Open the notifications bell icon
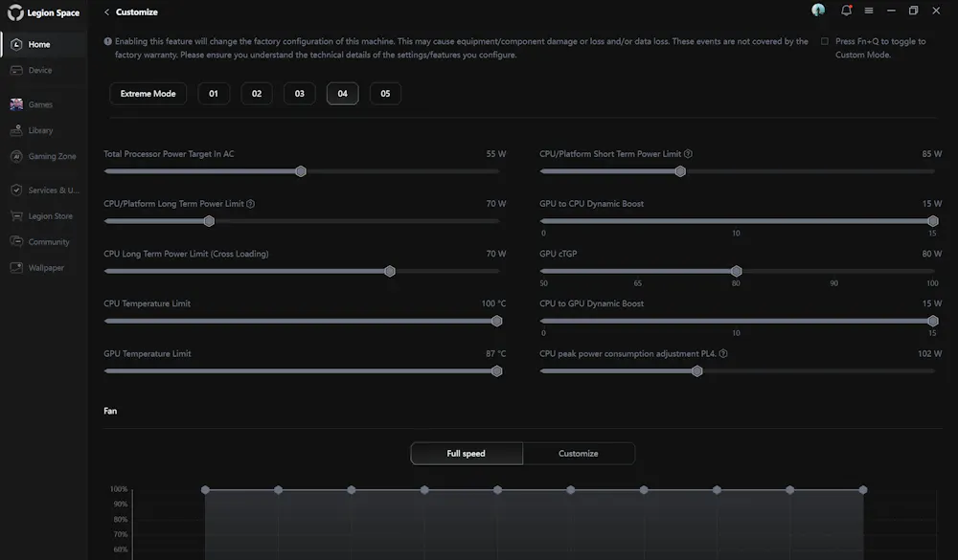Viewport: 958px width, 560px height. coord(846,11)
